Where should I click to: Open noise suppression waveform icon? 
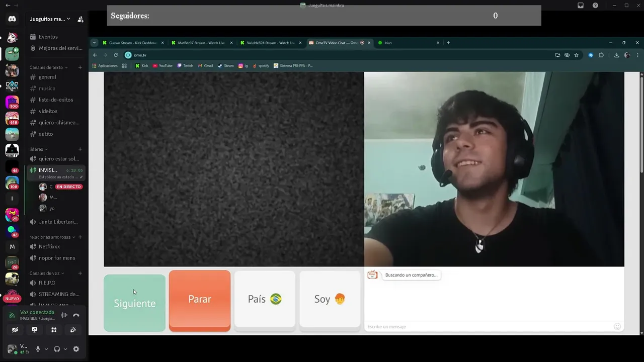tap(64, 315)
